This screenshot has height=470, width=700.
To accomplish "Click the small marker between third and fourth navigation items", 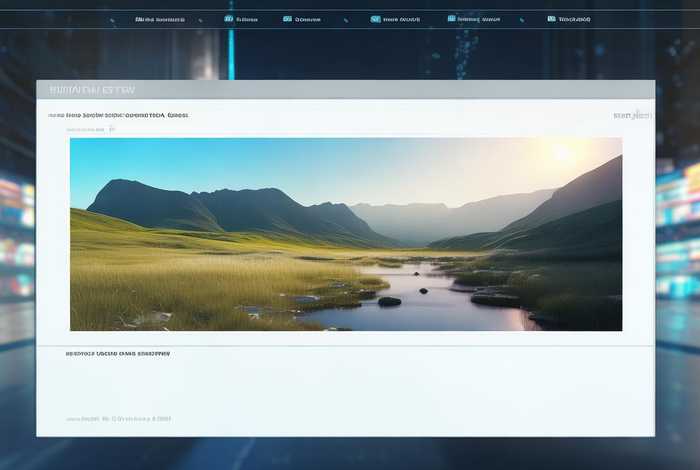I will click(346, 20).
